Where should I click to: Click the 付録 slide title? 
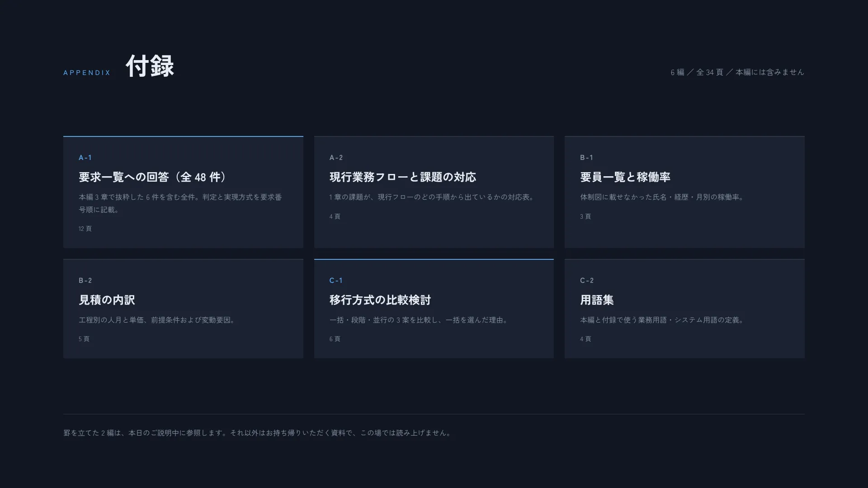coord(150,66)
